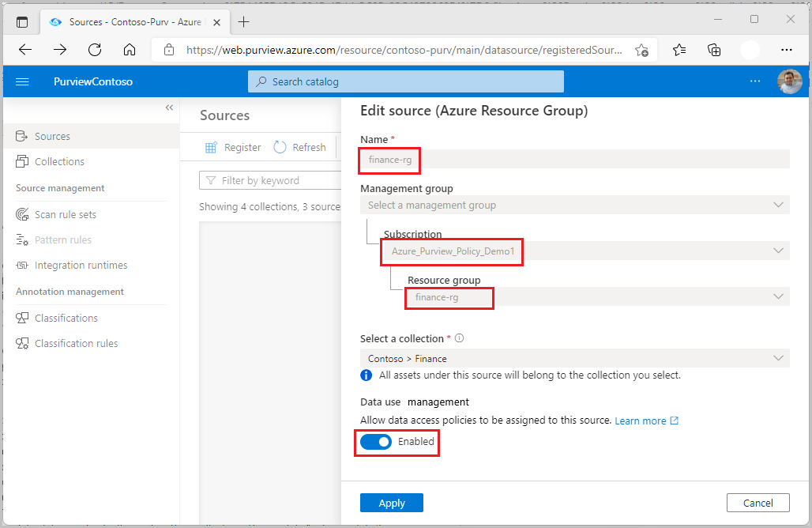Click the Refresh icon above sources
812x528 pixels.
tap(282, 147)
